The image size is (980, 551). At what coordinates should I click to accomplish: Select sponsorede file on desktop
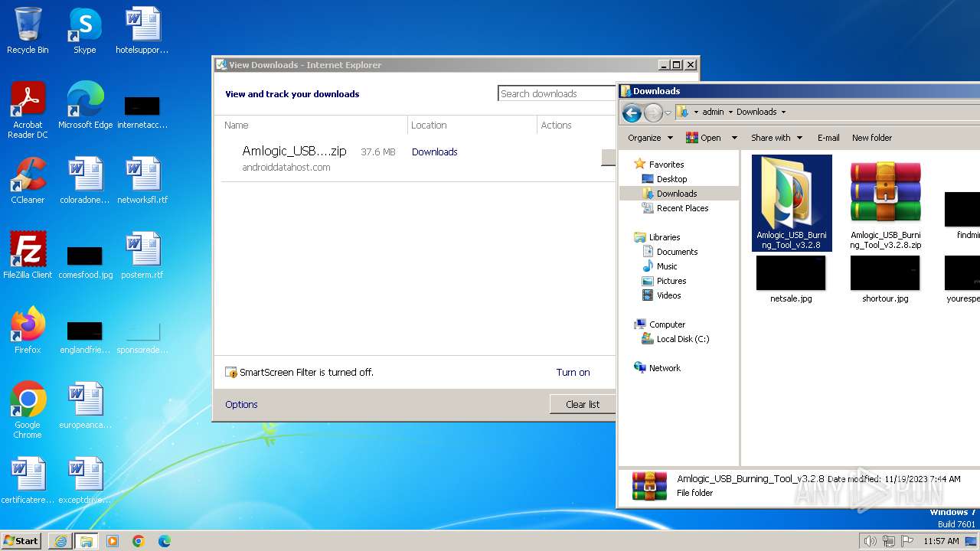[142, 337]
